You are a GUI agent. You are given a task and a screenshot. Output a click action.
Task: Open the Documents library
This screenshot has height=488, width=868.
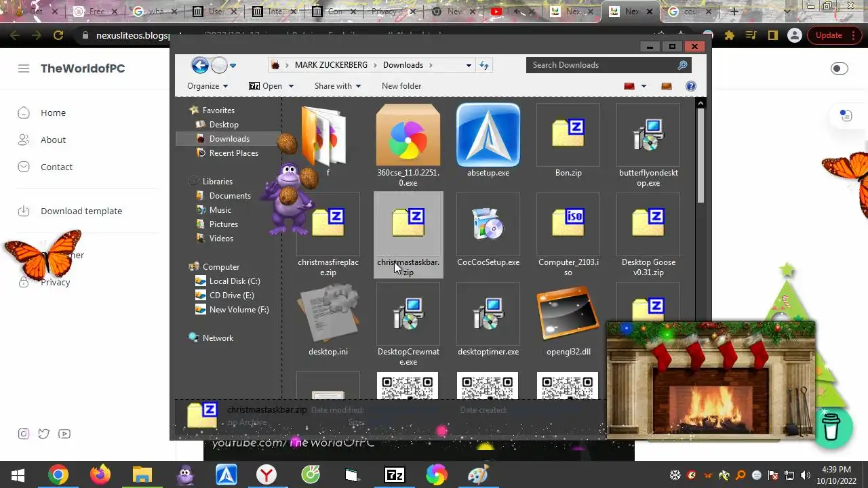click(x=230, y=196)
